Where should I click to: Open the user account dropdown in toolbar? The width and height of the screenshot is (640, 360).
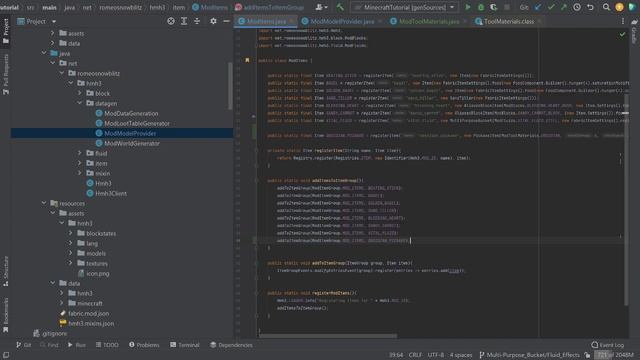pos(321,7)
